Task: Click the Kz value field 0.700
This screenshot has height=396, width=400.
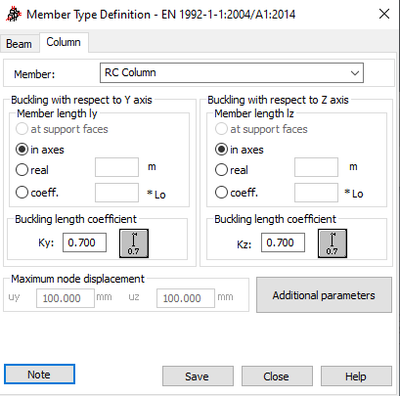Action: (x=283, y=243)
